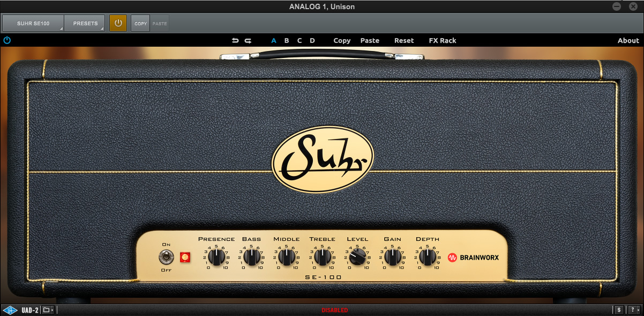Close the plugin window
The image size is (644, 316).
pos(634,6)
